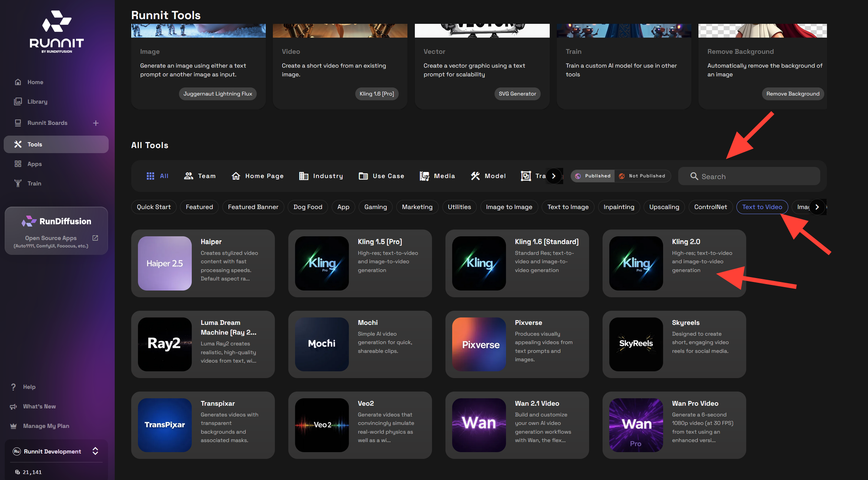Add a new Runnit Board with plus
This screenshot has width=868, height=480.
pyautogui.click(x=96, y=123)
